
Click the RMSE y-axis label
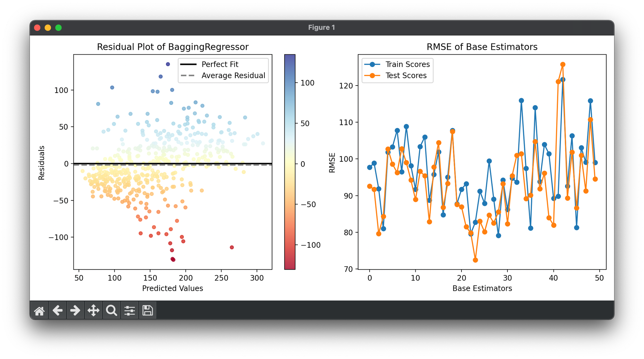click(332, 162)
